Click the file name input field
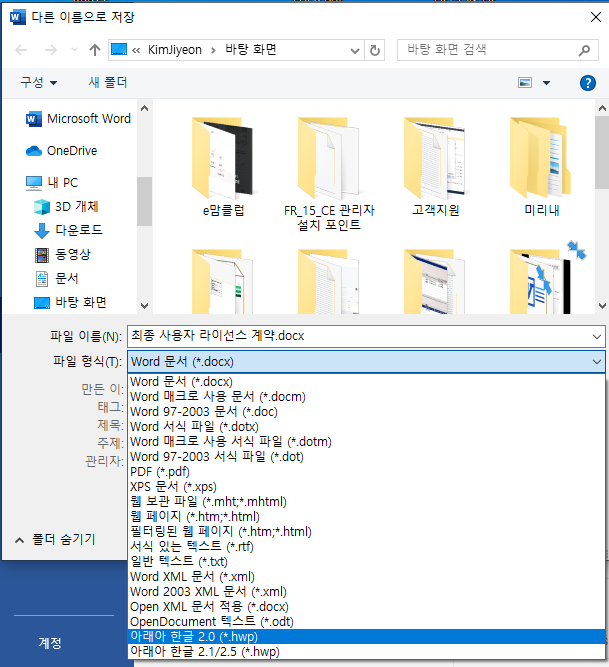Screen dimensions: 609x667 (359, 336)
